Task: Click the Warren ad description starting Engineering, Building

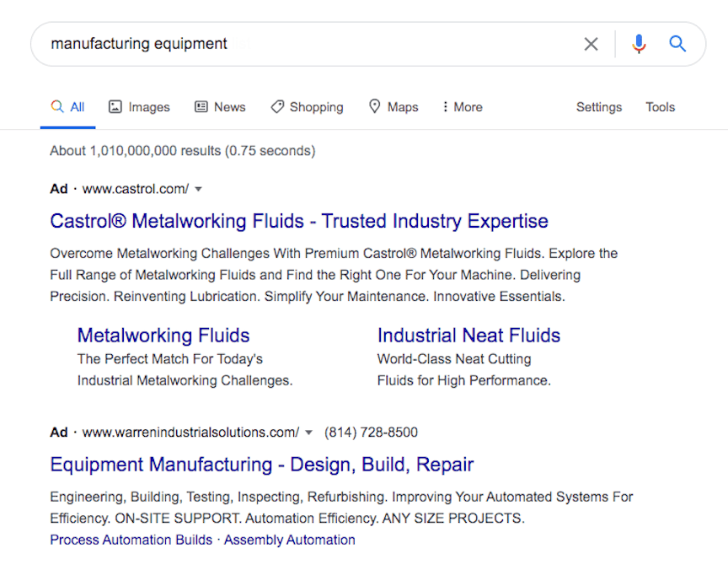Action: tap(341, 508)
